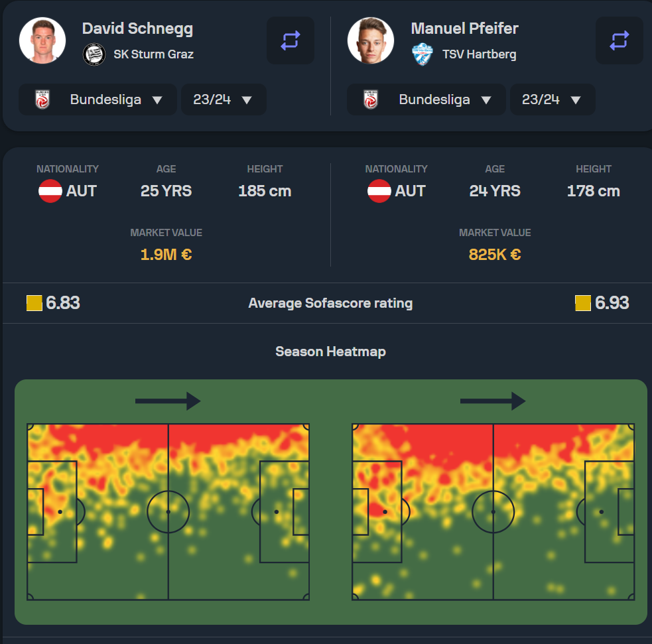Open the SK Sturm Graz team link
Image resolution: width=652 pixels, height=644 pixels.
point(153,54)
